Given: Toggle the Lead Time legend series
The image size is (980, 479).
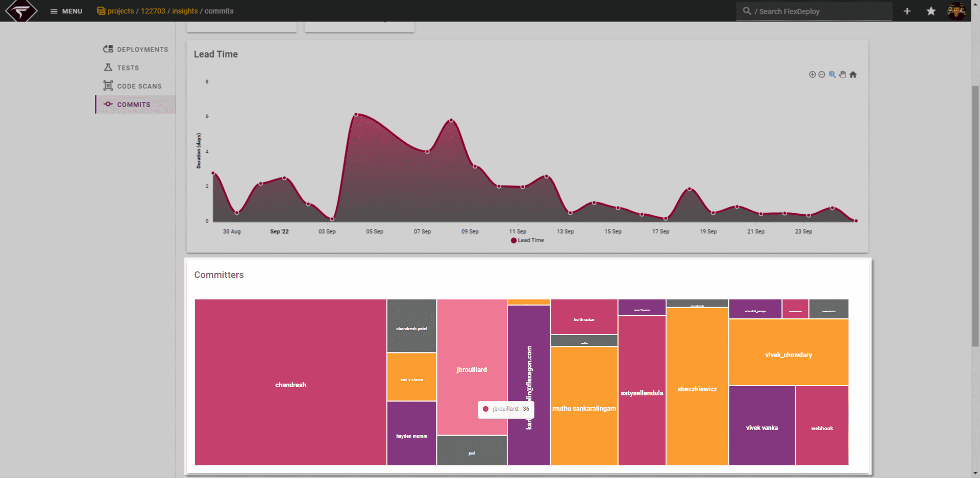Looking at the screenshot, I should (x=527, y=240).
